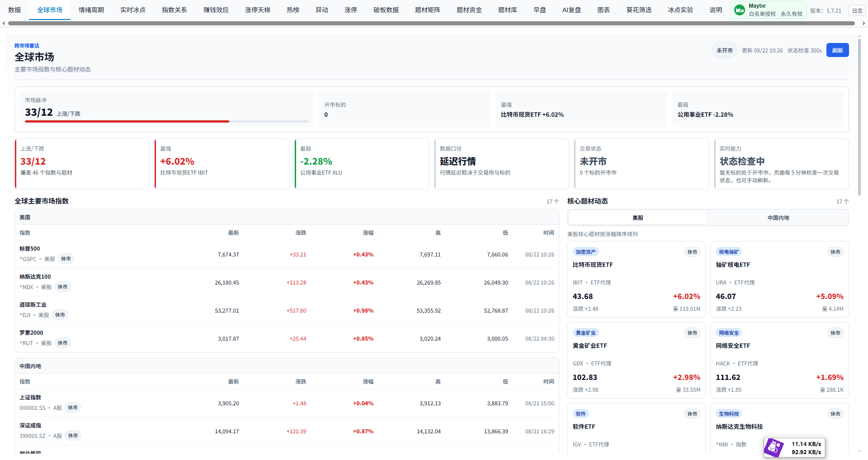Click the 延迟行情 data scope heading
This screenshot has width=868, height=460.
[458, 161]
